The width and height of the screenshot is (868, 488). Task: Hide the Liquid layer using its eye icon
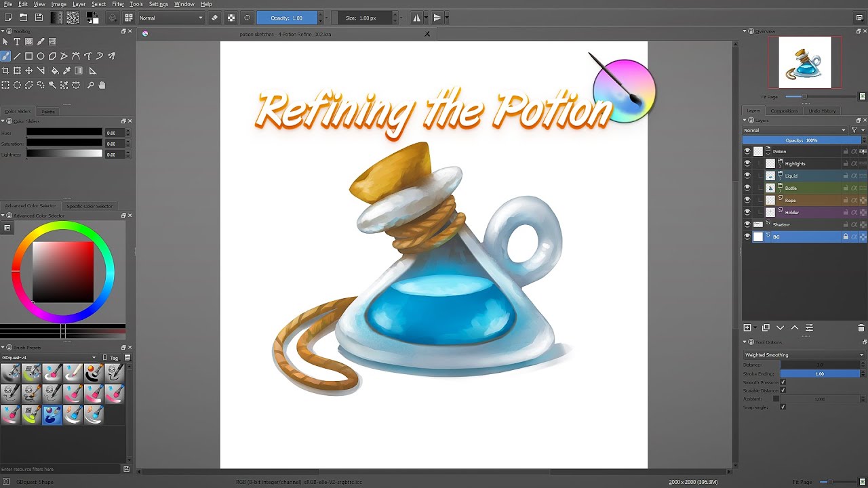(x=747, y=176)
